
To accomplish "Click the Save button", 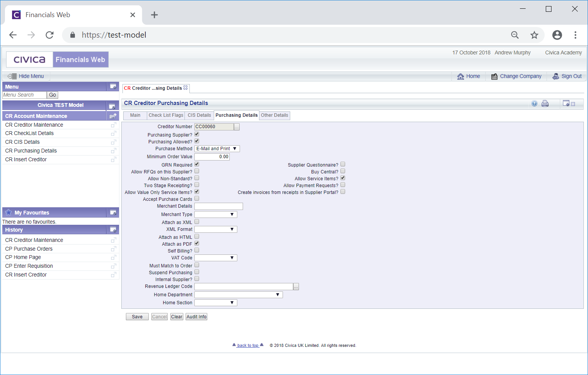I will [x=137, y=317].
